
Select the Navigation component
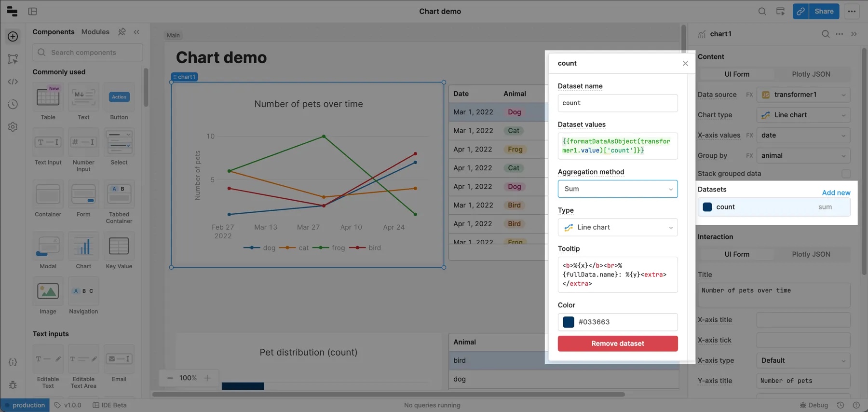click(x=83, y=296)
